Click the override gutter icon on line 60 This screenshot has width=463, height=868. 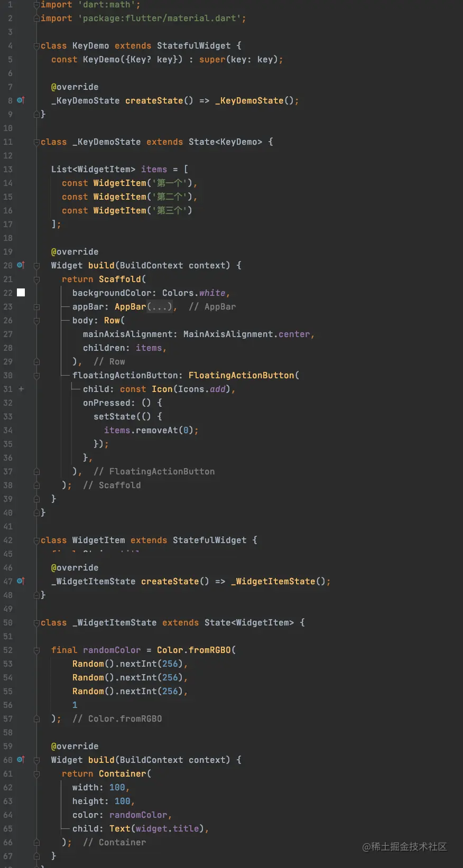(21, 759)
